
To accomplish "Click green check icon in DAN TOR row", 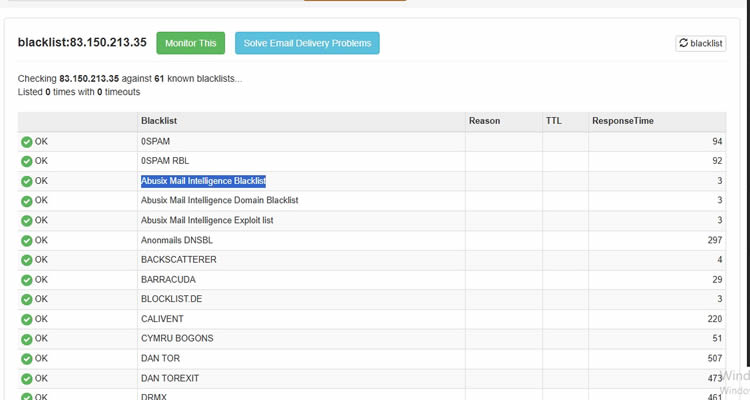I will 27,358.
